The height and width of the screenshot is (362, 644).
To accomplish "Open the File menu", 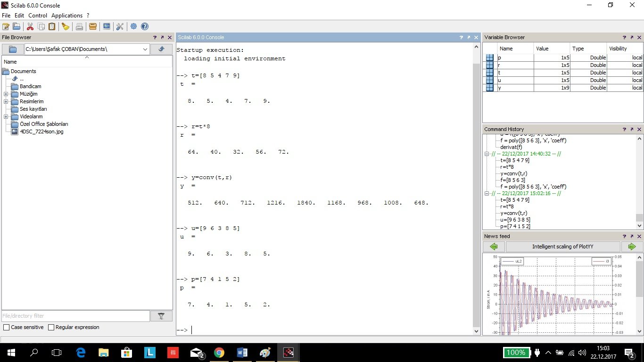I will point(6,16).
